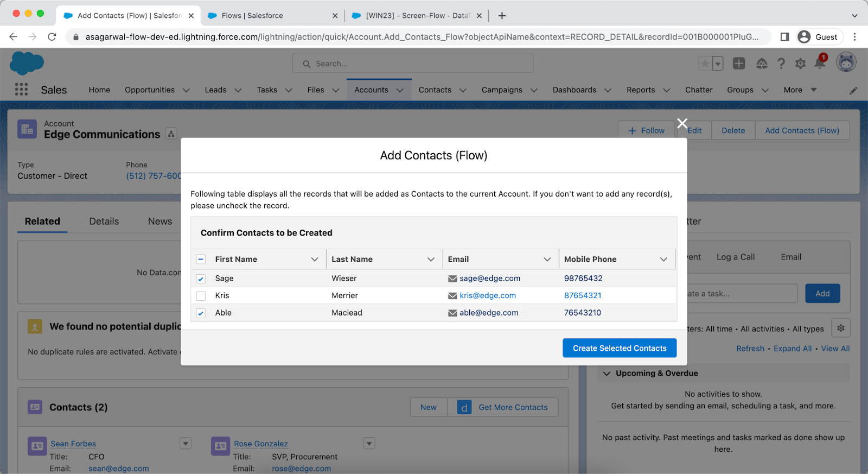Click the Follow button
868x474 pixels.
point(646,130)
